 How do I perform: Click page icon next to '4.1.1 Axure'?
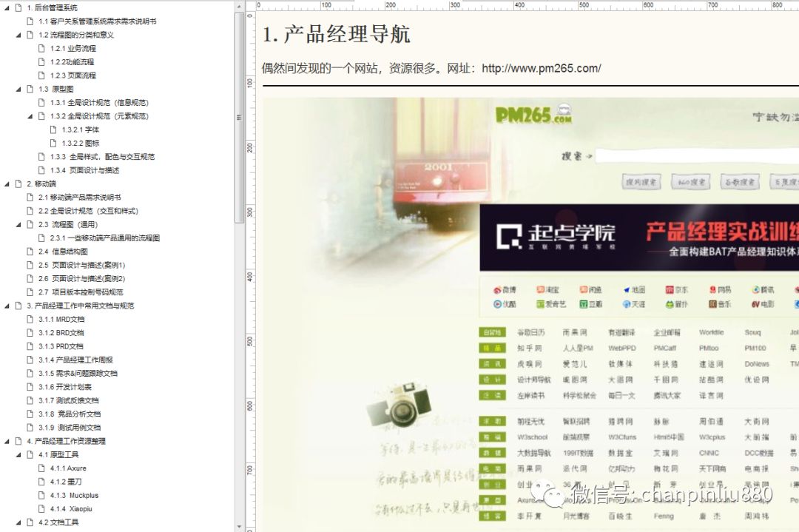pyautogui.click(x=41, y=468)
